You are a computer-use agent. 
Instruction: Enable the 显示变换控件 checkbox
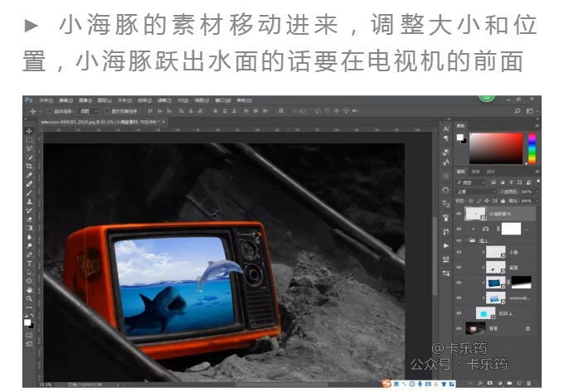point(107,111)
